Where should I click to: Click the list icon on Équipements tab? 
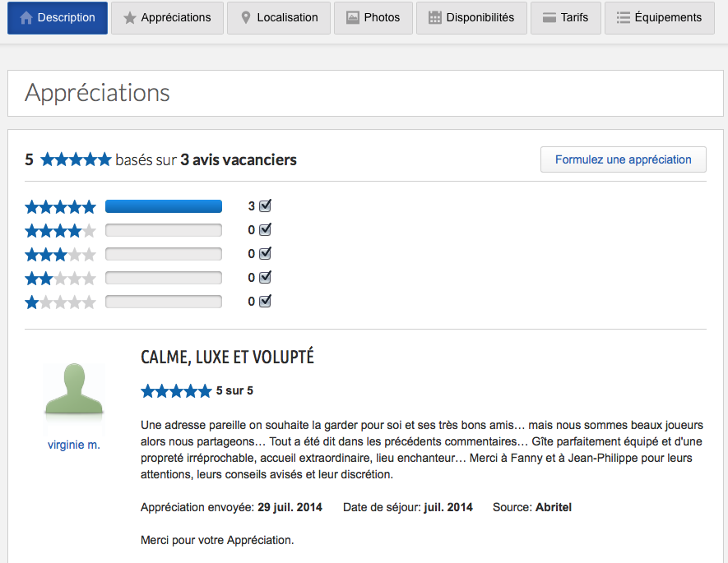pyautogui.click(x=624, y=17)
